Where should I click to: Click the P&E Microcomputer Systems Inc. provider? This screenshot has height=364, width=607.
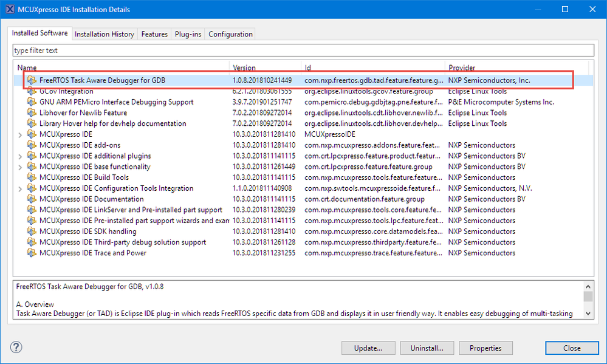pyautogui.click(x=501, y=102)
